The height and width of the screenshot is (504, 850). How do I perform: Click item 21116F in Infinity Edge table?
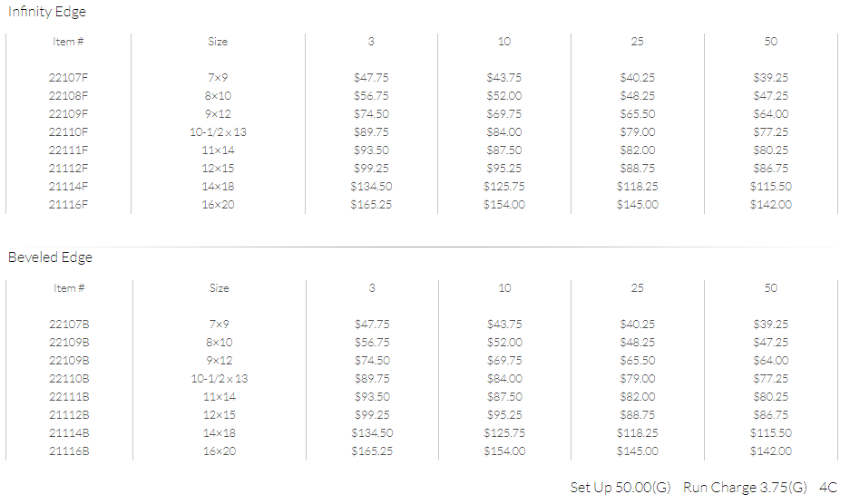68,204
